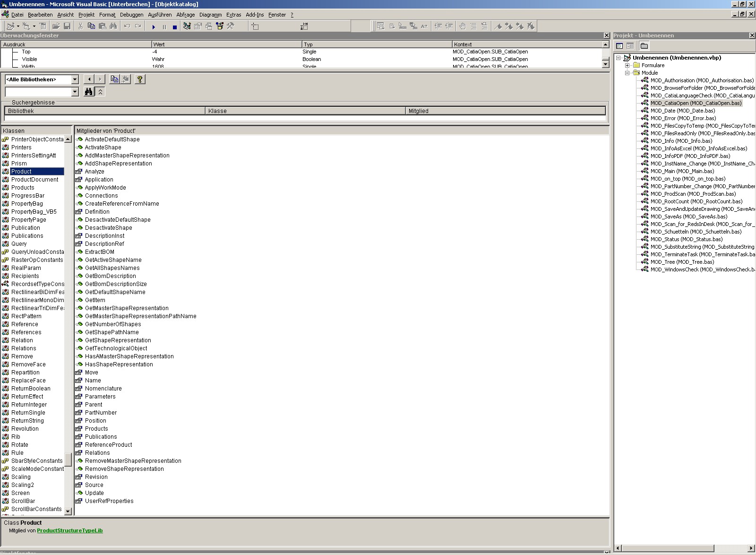Click Go Back arrow in Object Browser
756x555 pixels.
89,79
